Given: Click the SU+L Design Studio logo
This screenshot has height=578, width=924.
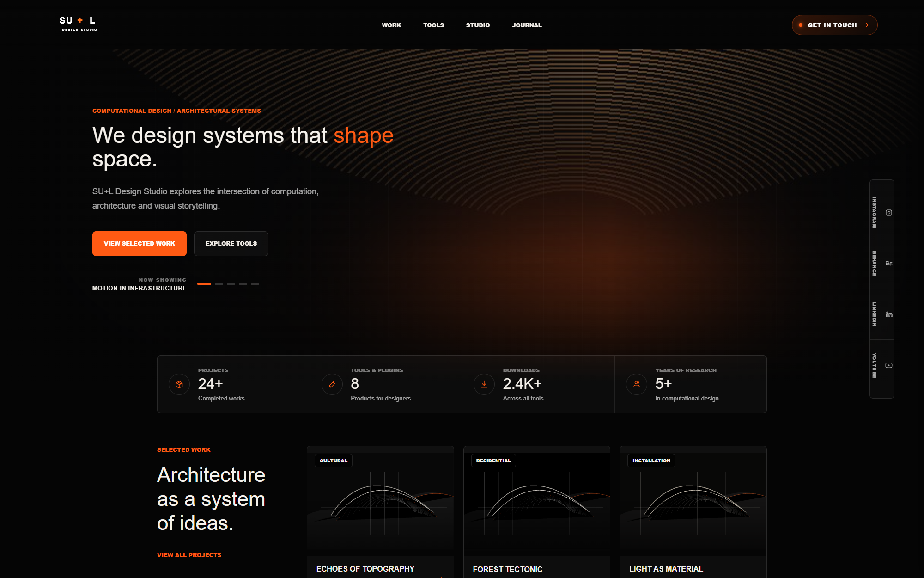Looking at the screenshot, I should 78,24.
